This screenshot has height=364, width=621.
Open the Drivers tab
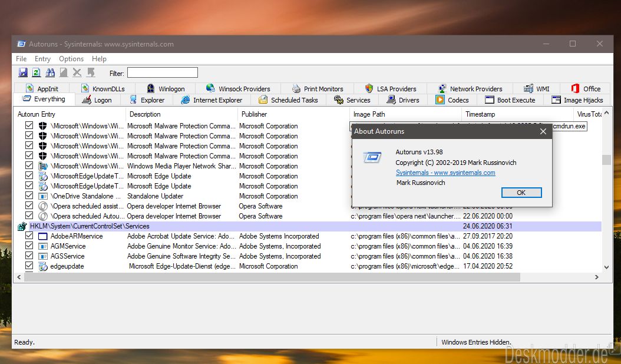pos(403,100)
